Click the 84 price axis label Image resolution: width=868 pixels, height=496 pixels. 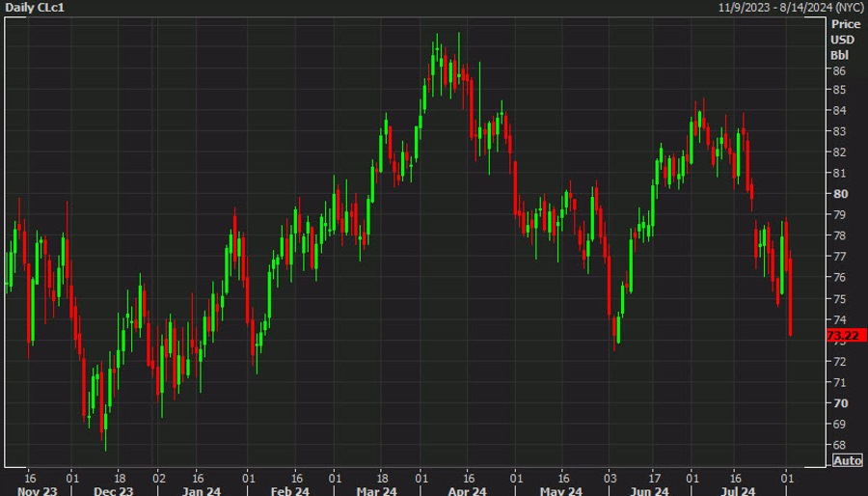pos(839,111)
